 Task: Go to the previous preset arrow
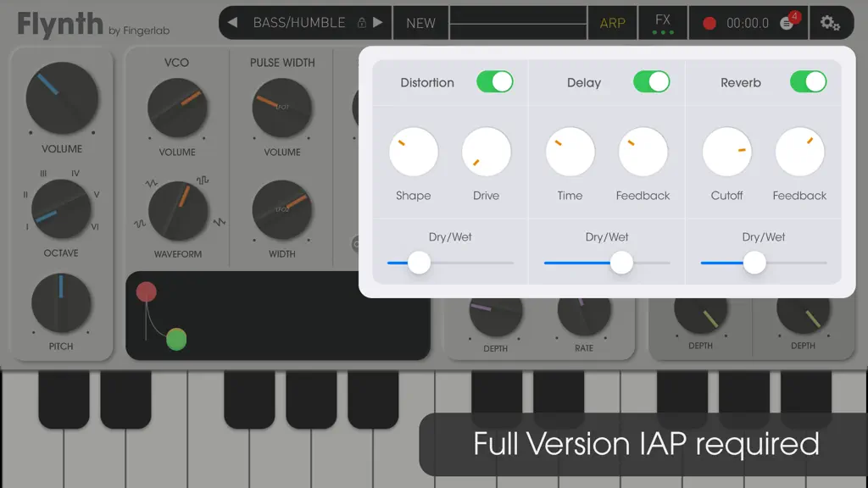232,23
